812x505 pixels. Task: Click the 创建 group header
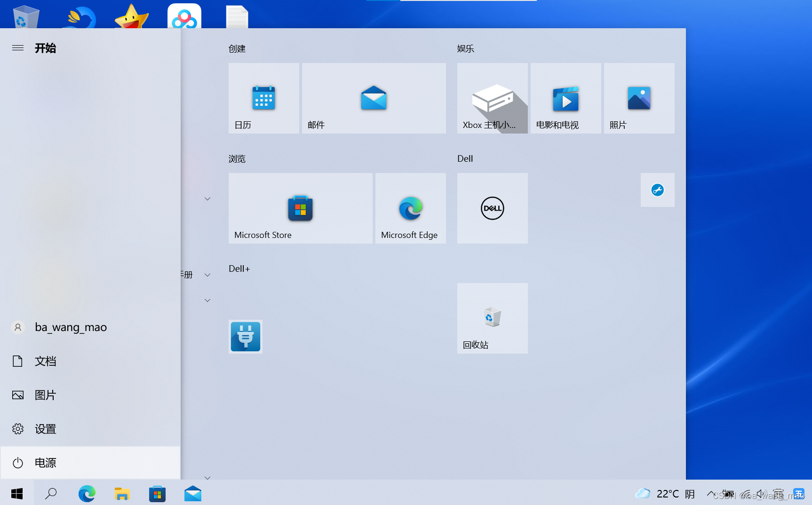click(237, 48)
